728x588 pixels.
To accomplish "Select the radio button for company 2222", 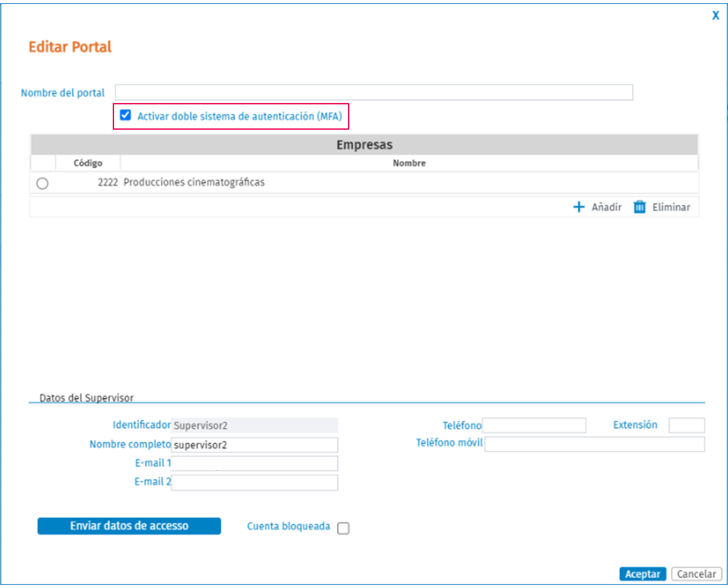I will pos(42,183).
